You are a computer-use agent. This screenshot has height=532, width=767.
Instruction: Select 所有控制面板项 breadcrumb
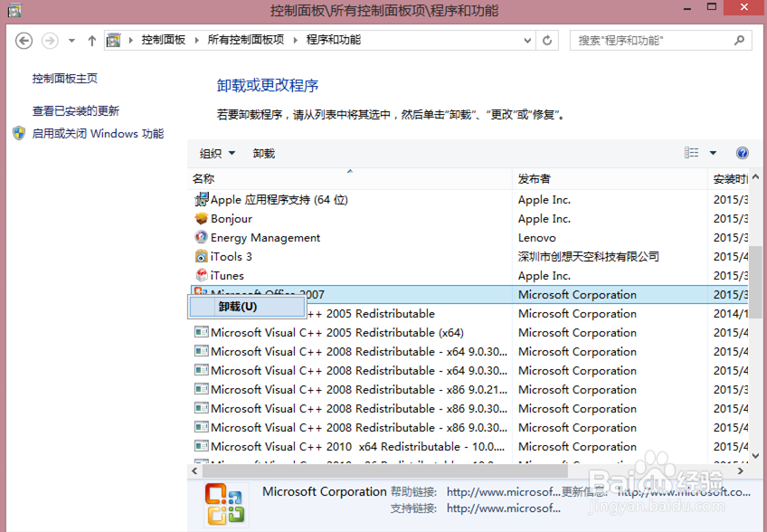245,40
